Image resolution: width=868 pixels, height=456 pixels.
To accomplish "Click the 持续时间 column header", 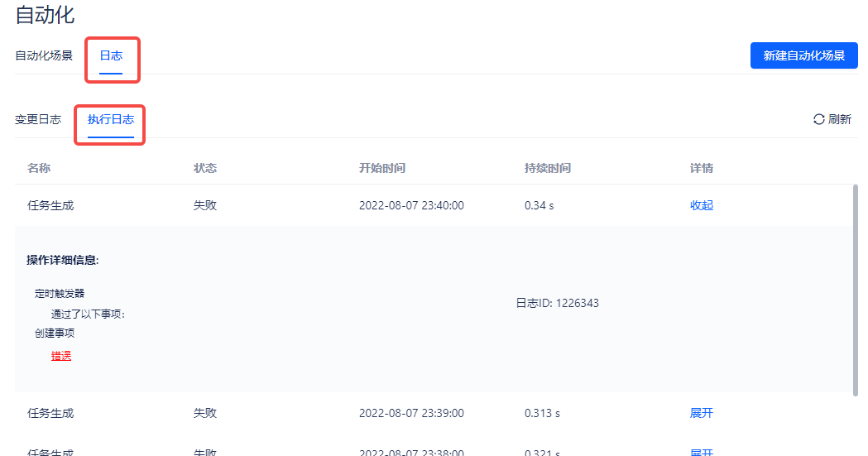I will coord(547,168).
